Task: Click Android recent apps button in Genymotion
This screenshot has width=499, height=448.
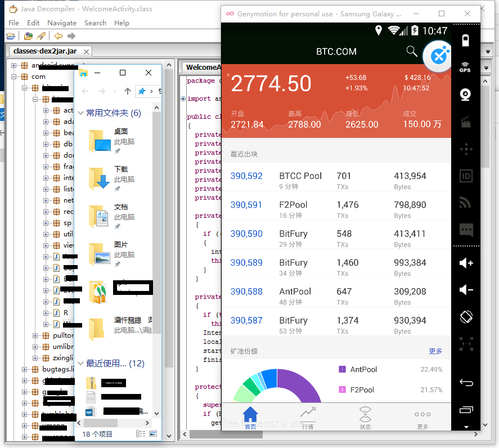Action: point(466,410)
